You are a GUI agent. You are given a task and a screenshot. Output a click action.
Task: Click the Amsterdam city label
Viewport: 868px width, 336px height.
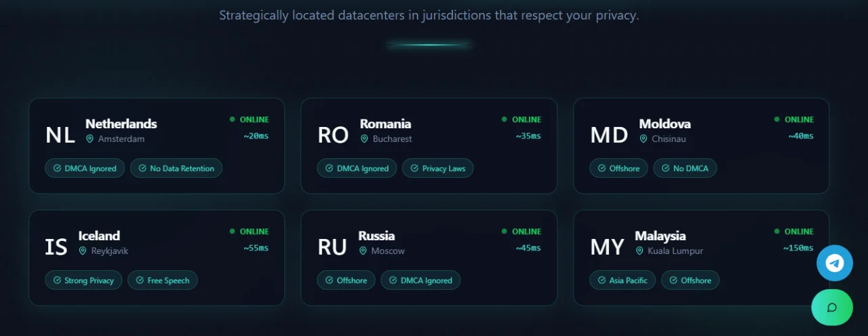(x=121, y=139)
